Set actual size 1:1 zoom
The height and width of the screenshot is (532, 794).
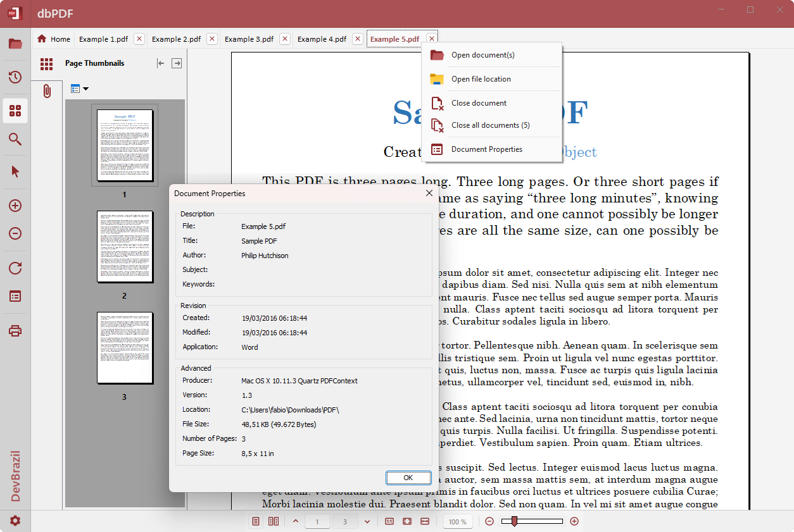coord(389,521)
